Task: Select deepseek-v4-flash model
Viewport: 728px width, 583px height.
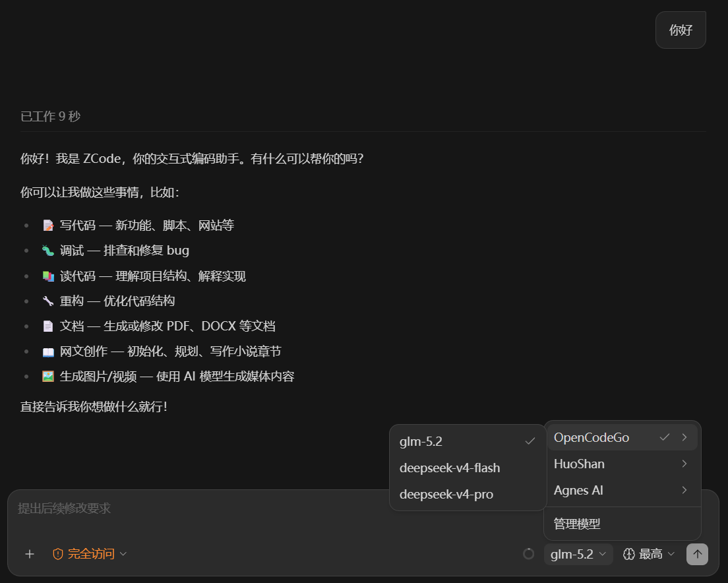Action: 468,468
